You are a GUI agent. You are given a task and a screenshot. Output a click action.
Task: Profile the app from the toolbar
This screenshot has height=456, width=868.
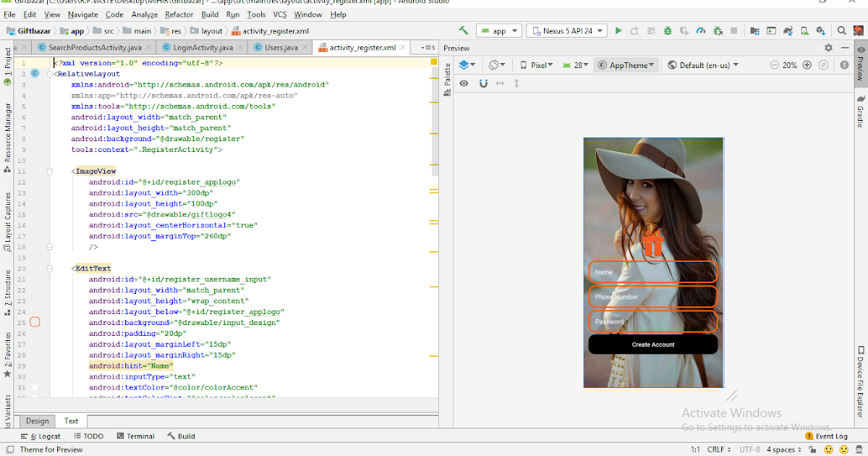click(x=701, y=31)
